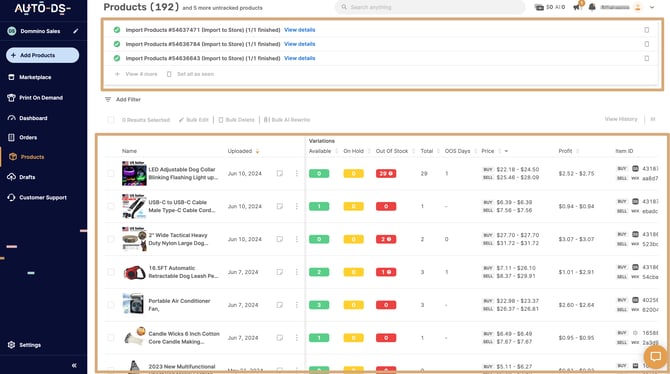This screenshot has width=670, height=374.
Task: Select Retractable Dog Leash checkbox
Action: pyautogui.click(x=111, y=272)
